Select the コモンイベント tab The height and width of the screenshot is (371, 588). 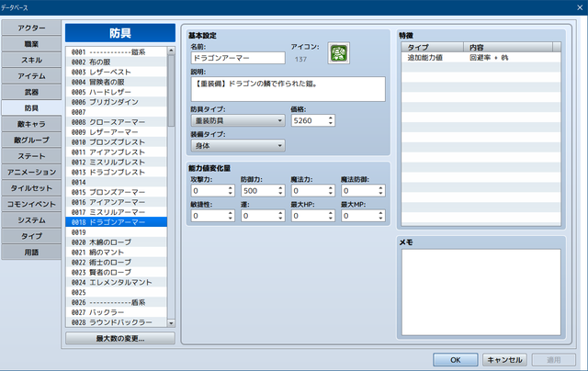pyautogui.click(x=31, y=204)
